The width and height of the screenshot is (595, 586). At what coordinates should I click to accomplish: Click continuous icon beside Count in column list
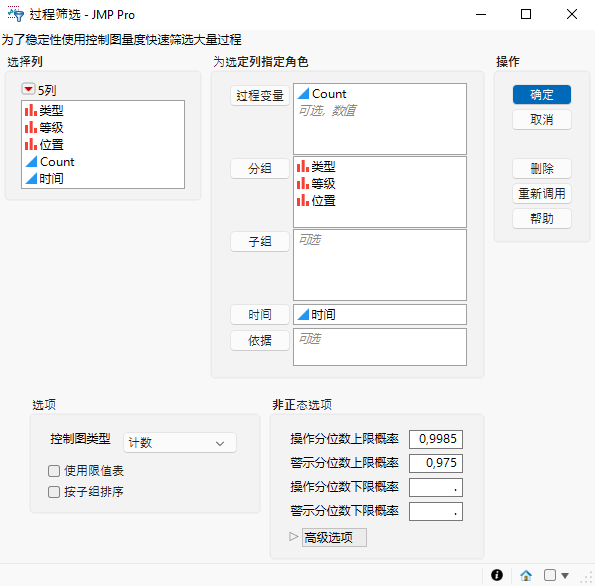[31, 162]
